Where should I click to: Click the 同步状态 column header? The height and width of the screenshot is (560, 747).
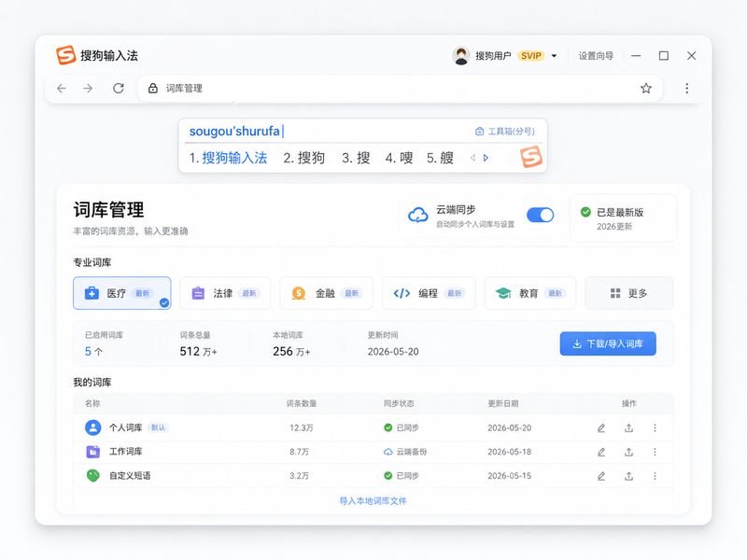click(399, 403)
